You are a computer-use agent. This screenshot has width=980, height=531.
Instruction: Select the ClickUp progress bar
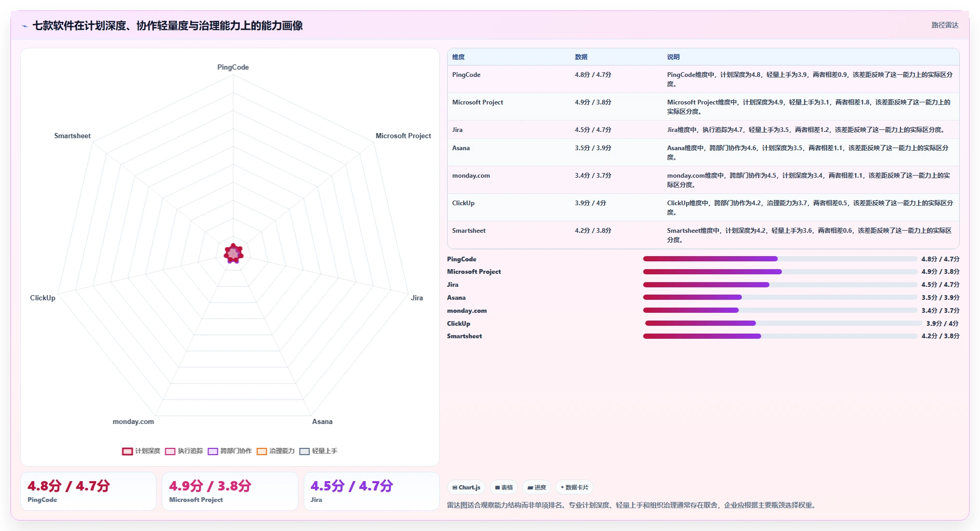coord(783,323)
